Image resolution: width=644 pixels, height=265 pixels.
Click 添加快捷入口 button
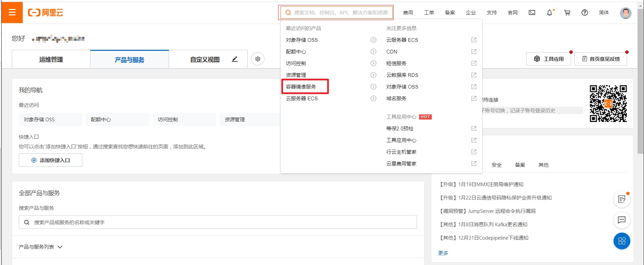pos(51,160)
